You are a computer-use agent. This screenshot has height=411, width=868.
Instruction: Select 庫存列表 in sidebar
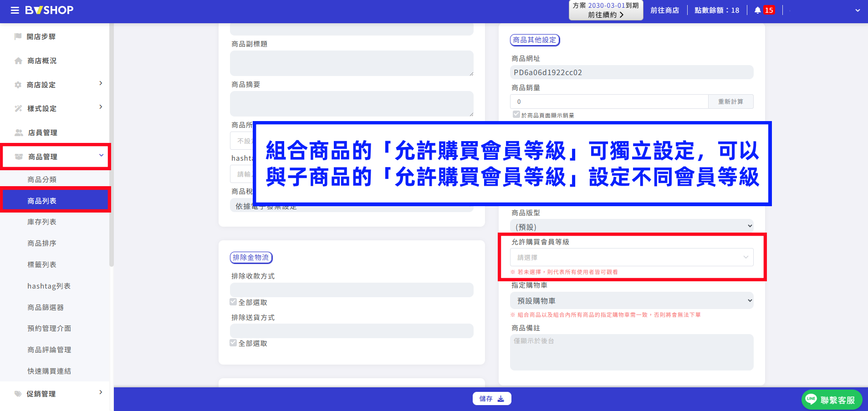[x=42, y=222]
